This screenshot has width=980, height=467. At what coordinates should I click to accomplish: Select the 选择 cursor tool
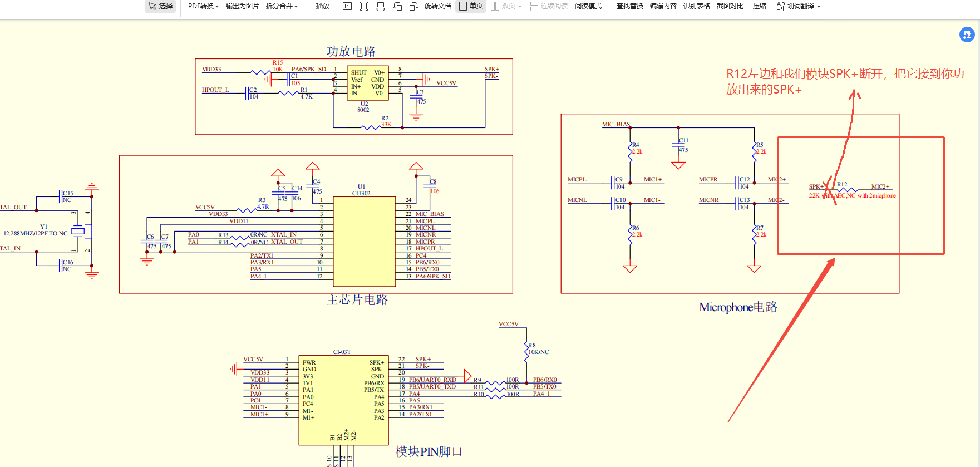tap(160, 6)
